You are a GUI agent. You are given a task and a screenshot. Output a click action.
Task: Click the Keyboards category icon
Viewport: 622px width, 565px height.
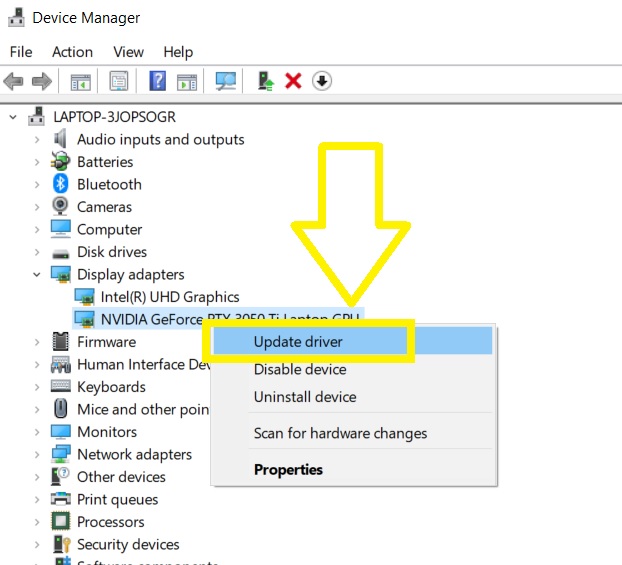click(61, 386)
